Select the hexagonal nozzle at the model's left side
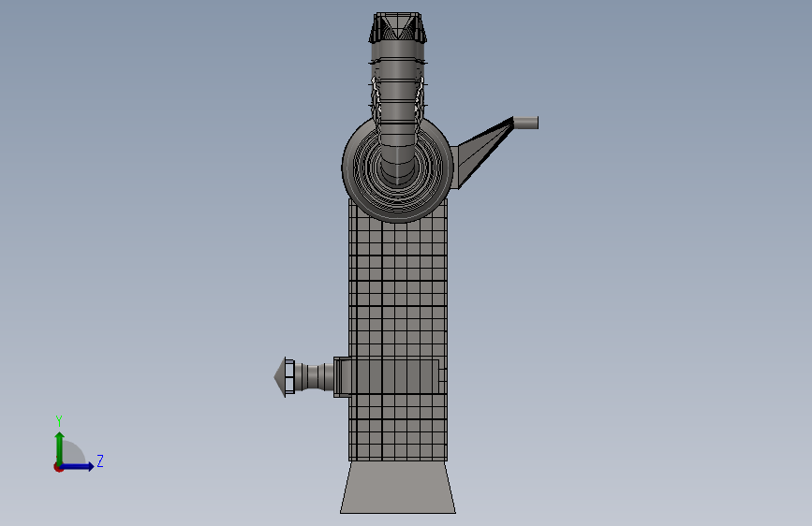Image resolution: width=812 pixels, height=526 pixels. (x=285, y=377)
